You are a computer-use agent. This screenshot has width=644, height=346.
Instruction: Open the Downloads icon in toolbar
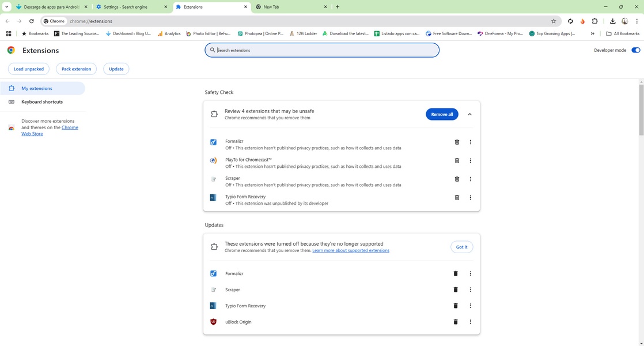tap(612, 21)
